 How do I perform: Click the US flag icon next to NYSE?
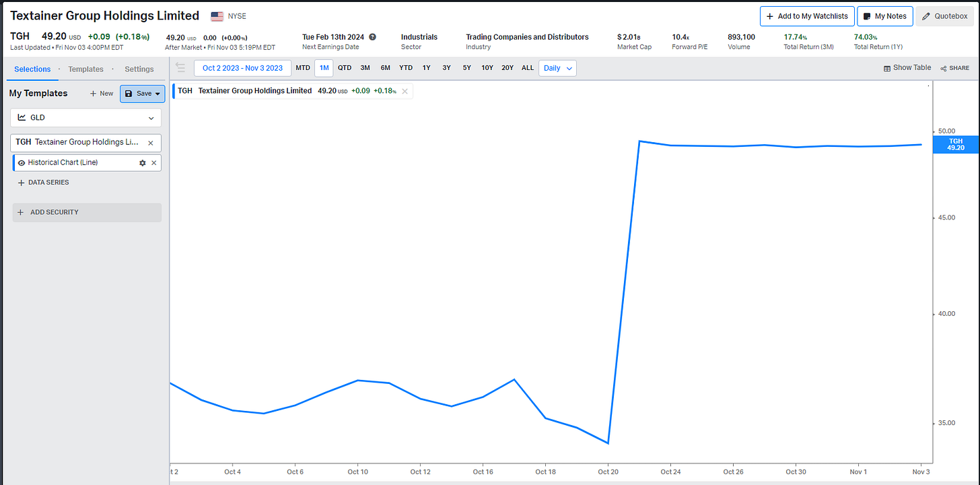coord(217,16)
